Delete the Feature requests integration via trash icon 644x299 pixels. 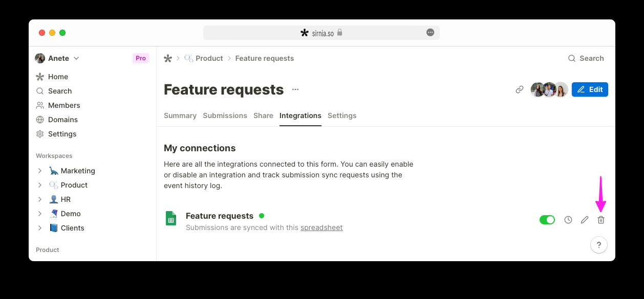click(601, 220)
